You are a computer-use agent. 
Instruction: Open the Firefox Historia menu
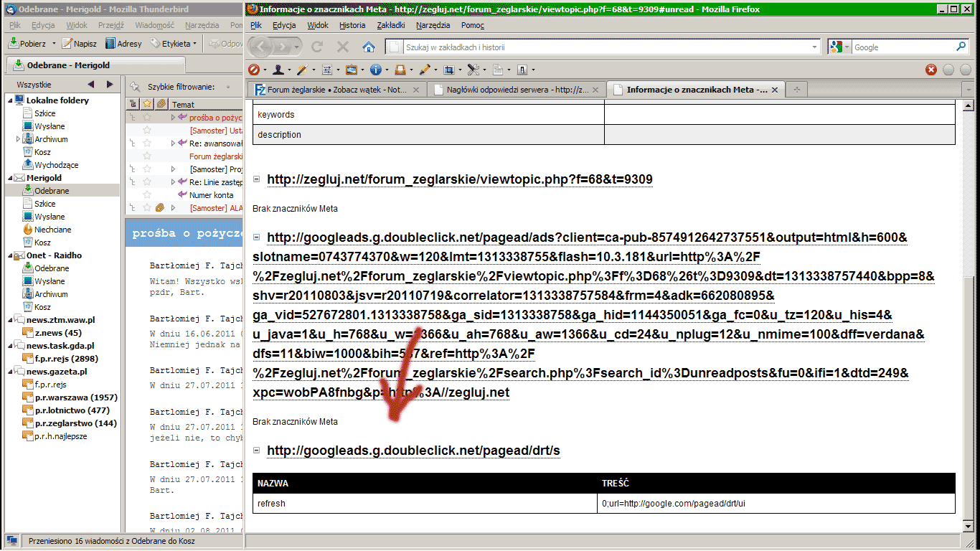click(x=352, y=25)
